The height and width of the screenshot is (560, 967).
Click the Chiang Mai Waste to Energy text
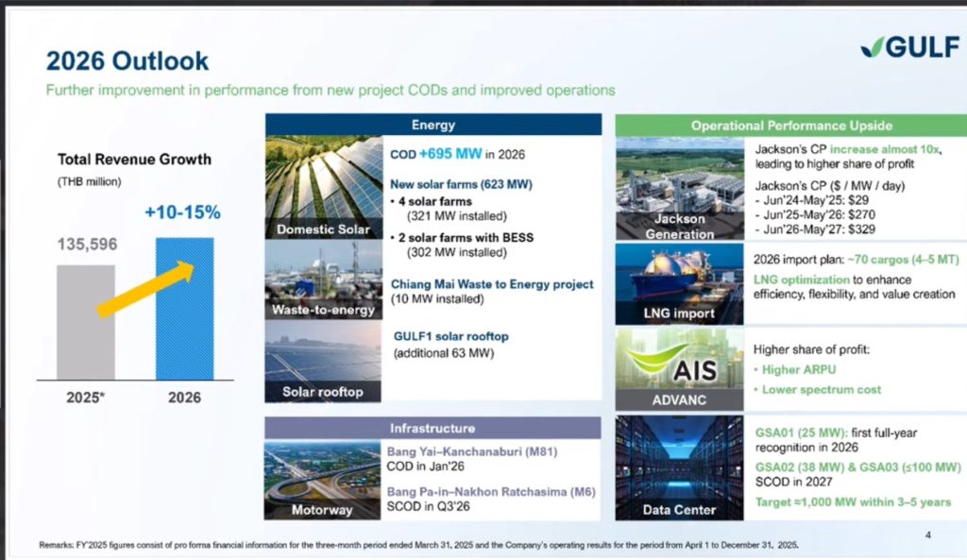coord(491,284)
